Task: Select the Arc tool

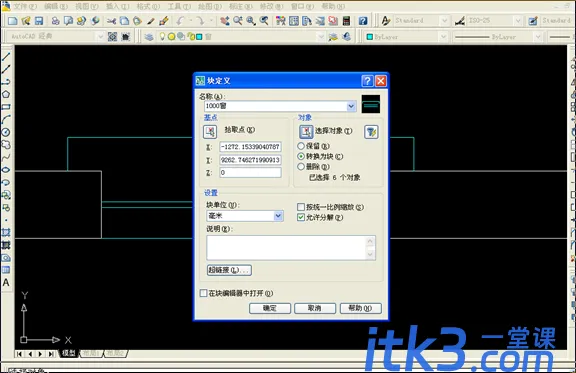Action: click(6, 119)
